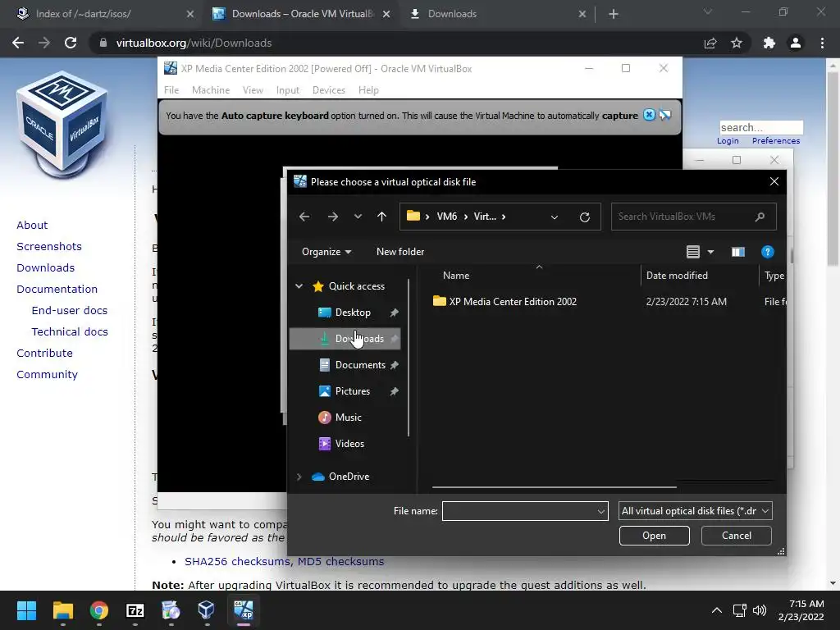The height and width of the screenshot is (630, 840).
Task: Open the Machine menu in VirtualBox
Action: (x=211, y=90)
